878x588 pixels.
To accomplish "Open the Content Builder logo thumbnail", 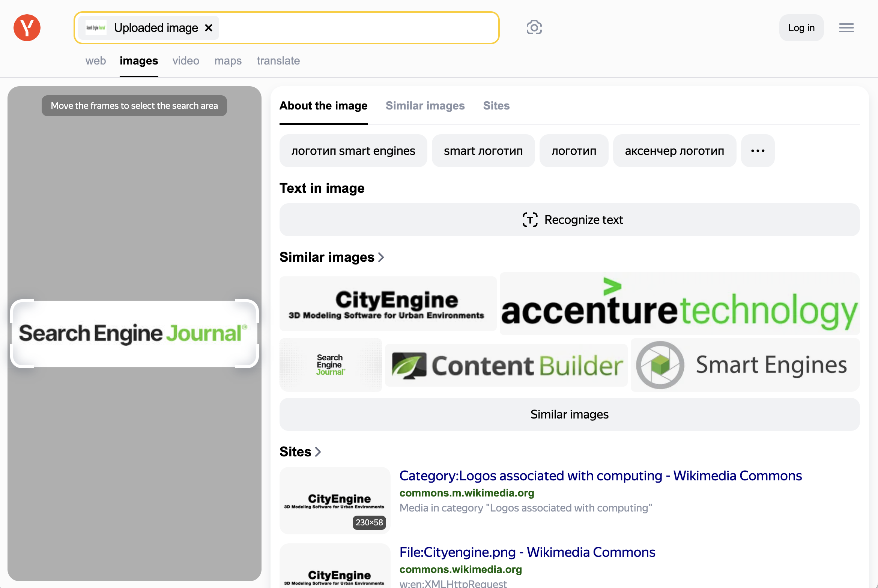I will tap(506, 365).
